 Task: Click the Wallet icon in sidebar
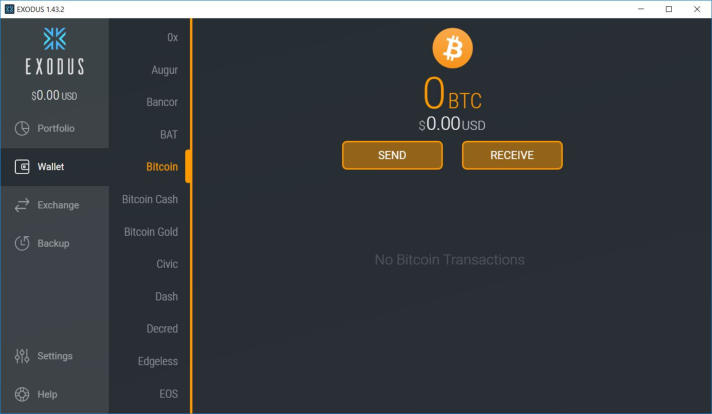coord(22,167)
